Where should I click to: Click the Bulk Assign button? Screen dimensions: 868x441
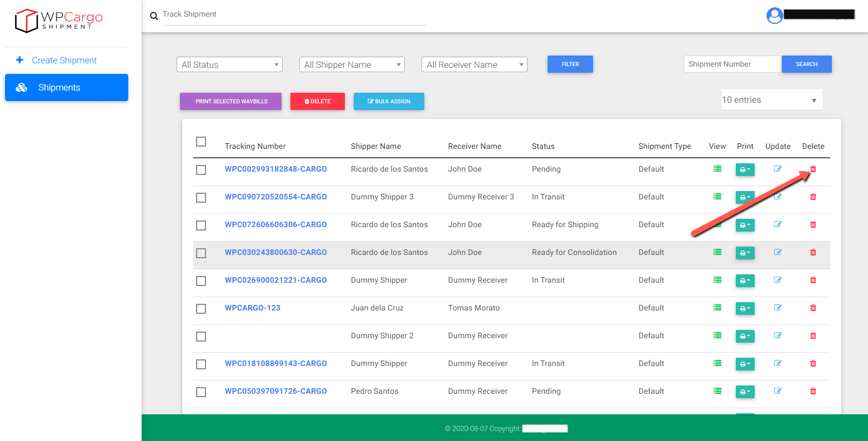coord(389,101)
